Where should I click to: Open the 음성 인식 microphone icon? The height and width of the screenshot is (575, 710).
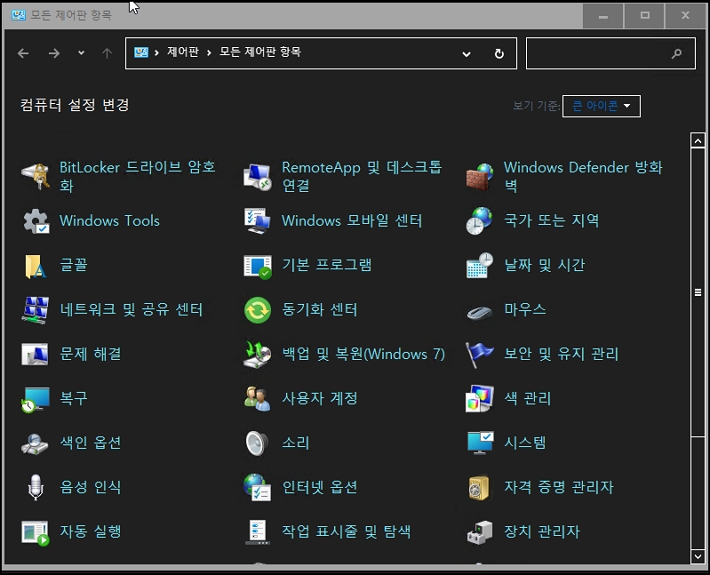35,487
